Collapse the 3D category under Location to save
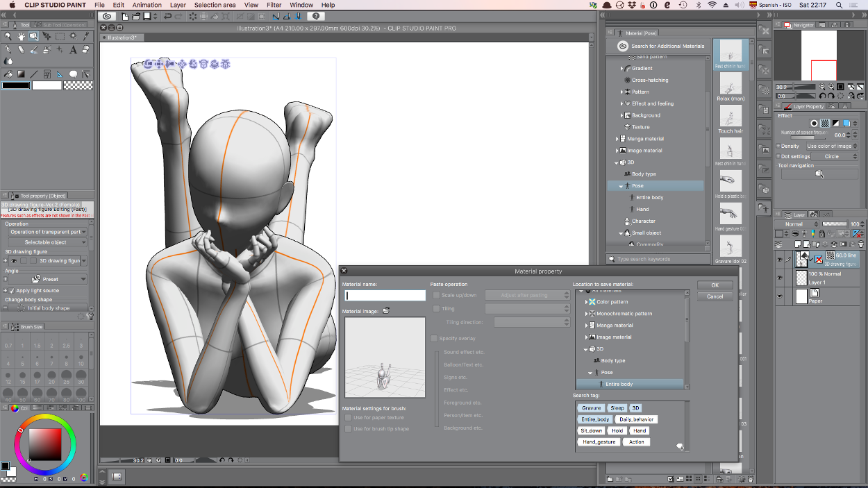 tap(586, 350)
